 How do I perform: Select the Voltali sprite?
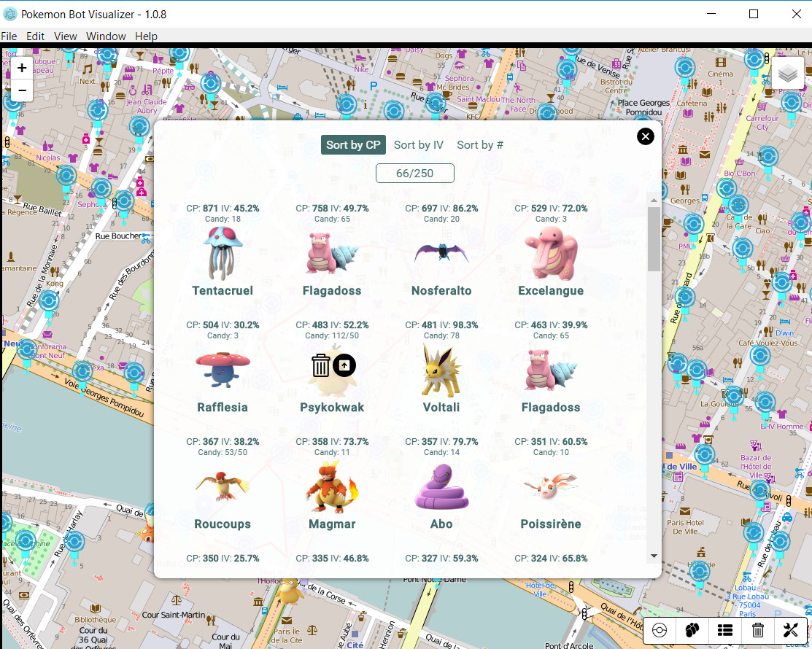[x=441, y=370]
